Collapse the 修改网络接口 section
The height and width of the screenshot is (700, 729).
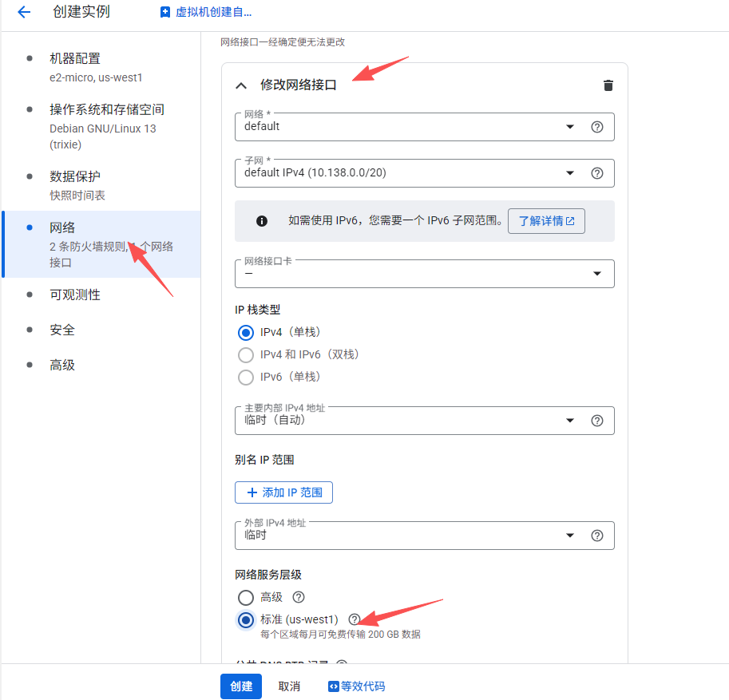pos(241,85)
